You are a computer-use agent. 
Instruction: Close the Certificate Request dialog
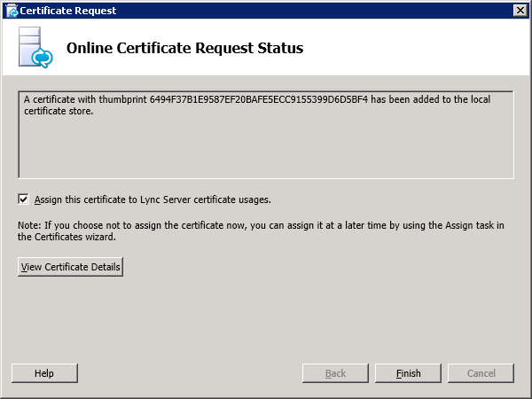pos(519,10)
